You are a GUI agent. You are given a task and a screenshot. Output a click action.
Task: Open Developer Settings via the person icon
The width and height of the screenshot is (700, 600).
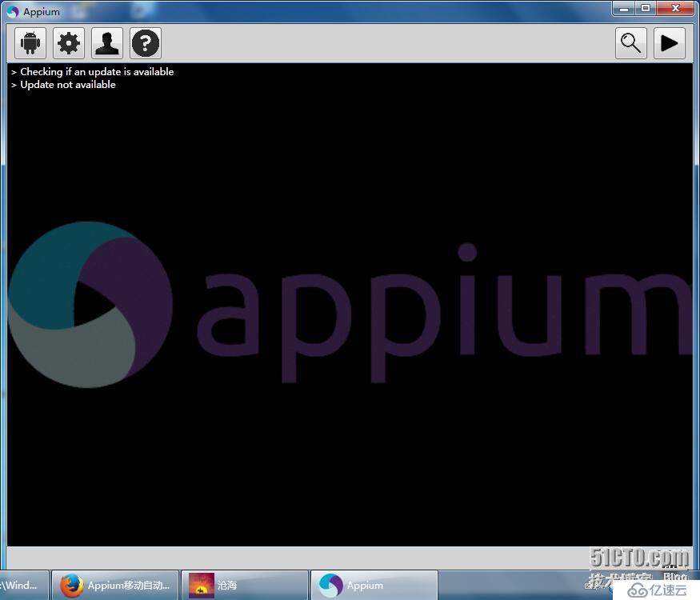pyautogui.click(x=107, y=43)
